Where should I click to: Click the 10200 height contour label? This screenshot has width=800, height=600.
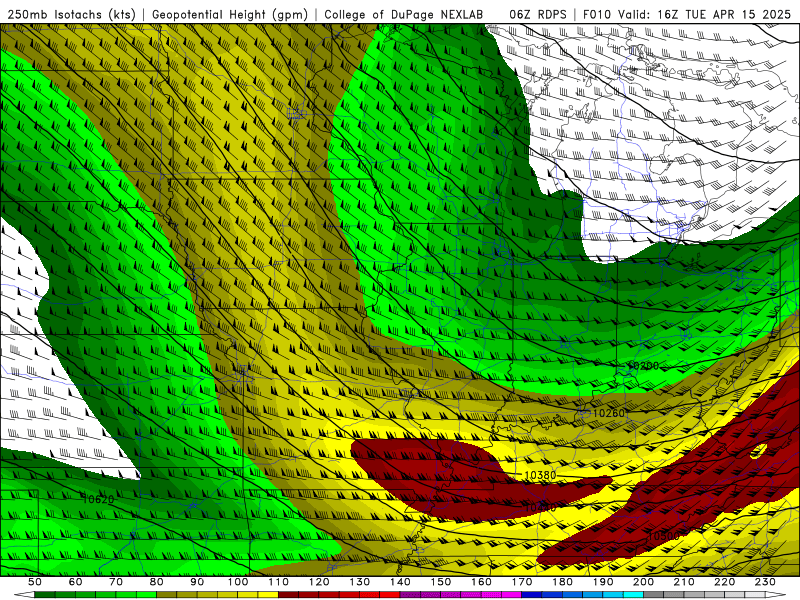point(643,366)
